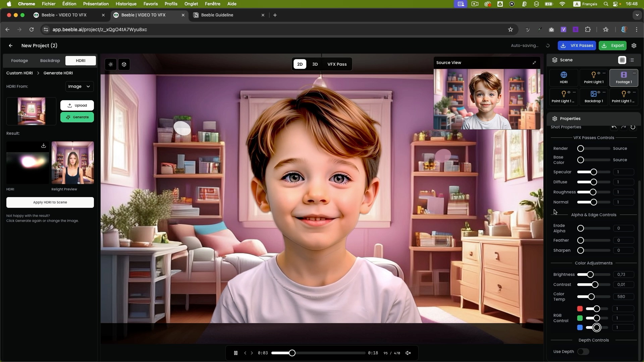Open Wi-Fi status in macOS menu bar
This screenshot has width=644, height=362.
tap(562, 4)
